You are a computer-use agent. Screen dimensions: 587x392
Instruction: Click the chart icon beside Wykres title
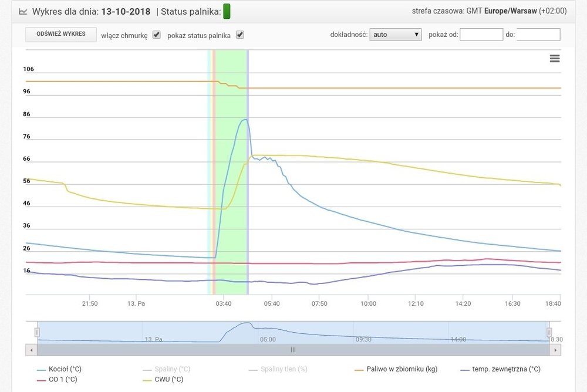point(23,12)
